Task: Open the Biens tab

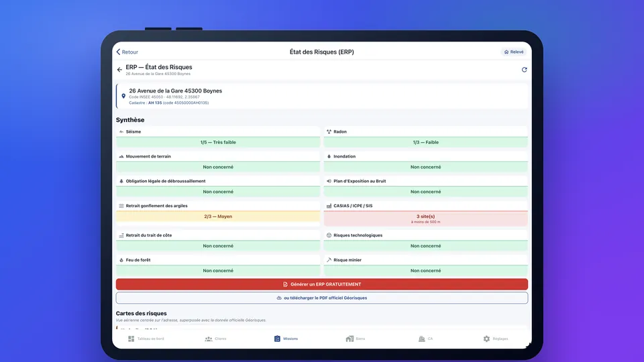Action: click(x=356, y=339)
